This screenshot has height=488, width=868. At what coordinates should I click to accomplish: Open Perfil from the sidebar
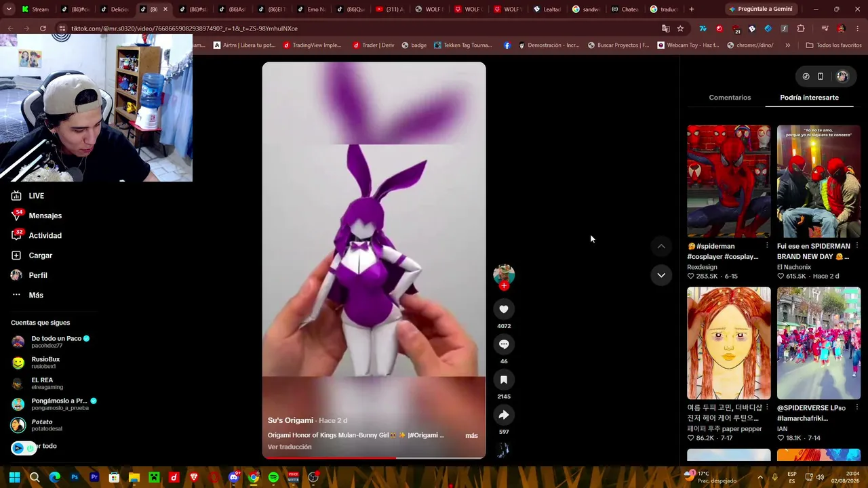pyautogui.click(x=29, y=275)
